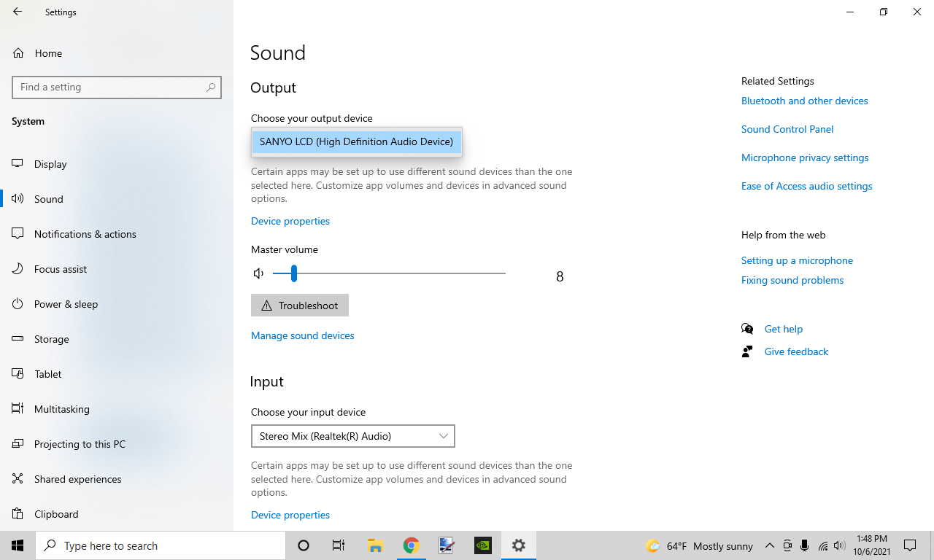Viewport: 934px width, 560px height.
Task: Click the Give feedback person icon
Action: coord(747,351)
